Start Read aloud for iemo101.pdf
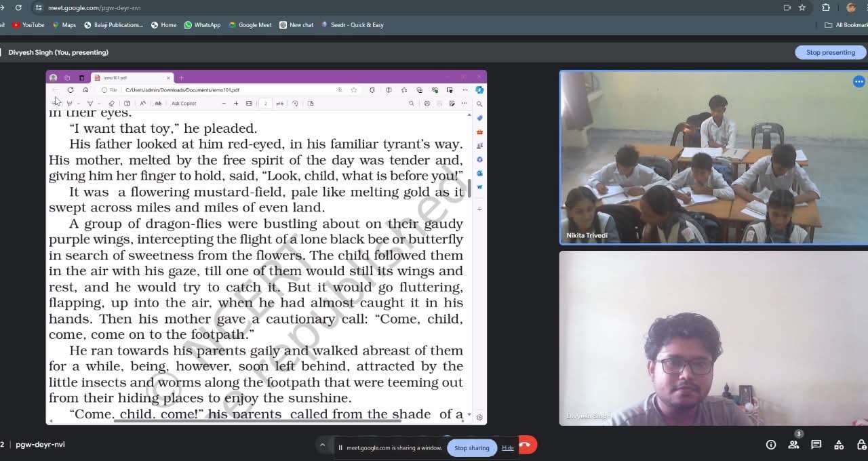868x461 pixels. (142, 103)
